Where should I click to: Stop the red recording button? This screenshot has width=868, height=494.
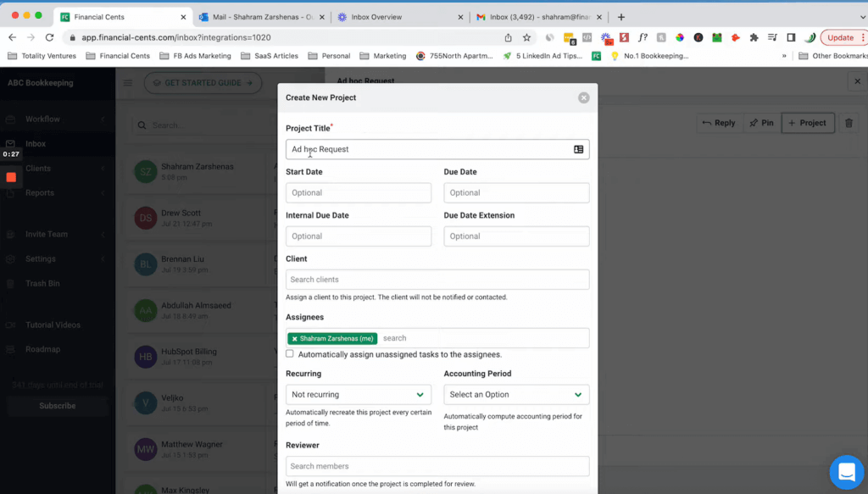pos(11,177)
